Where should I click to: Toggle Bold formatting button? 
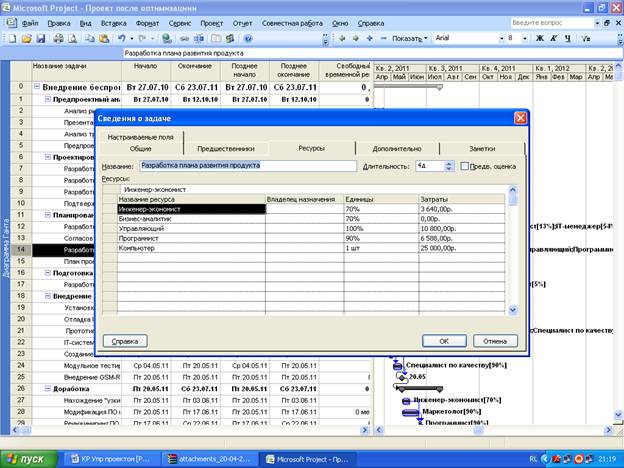(x=540, y=38)
